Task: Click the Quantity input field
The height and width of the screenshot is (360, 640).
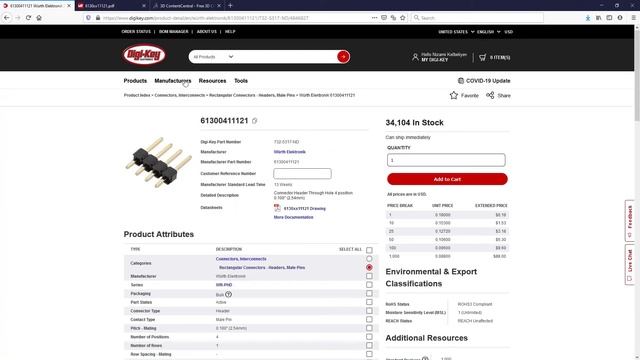Action: (x=446, y=160)
